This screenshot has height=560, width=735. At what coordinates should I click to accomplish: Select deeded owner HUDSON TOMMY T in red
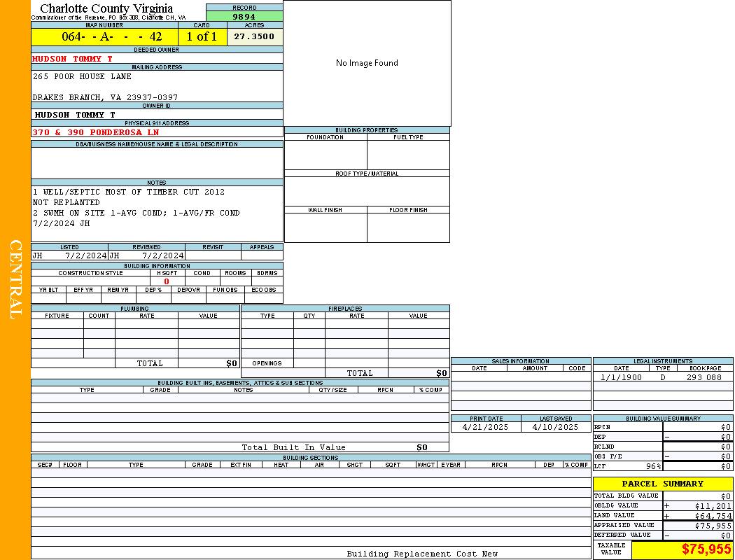72,59
